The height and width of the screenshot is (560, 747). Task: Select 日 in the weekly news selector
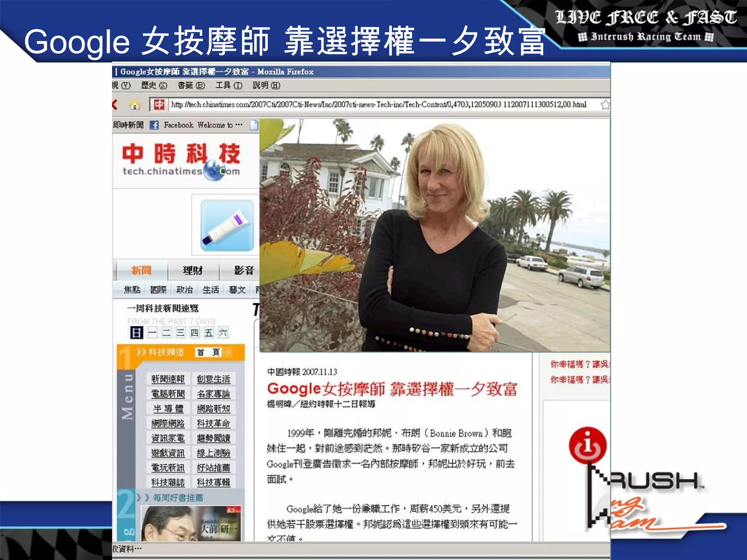click(x=136, y=332)
